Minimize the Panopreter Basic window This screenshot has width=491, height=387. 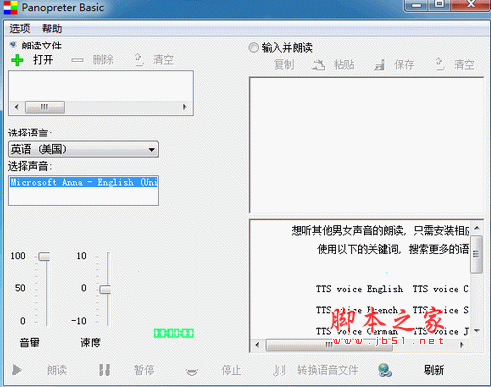click(x=416, y=5)
